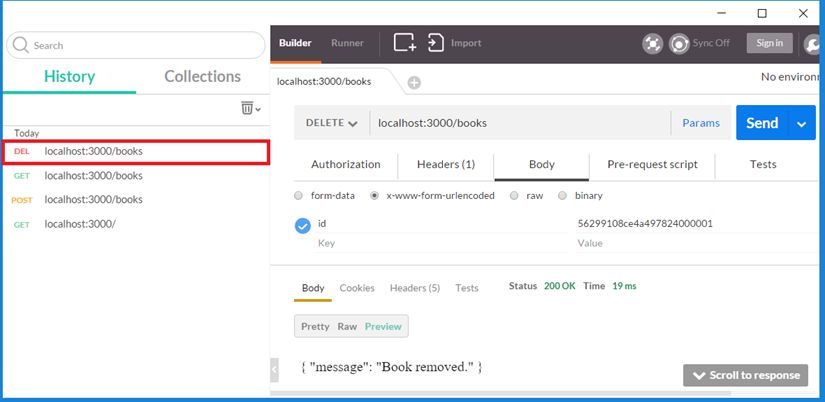Click the Import label
The width and height of the screenshot is (825, 402).
click(466, 43)
